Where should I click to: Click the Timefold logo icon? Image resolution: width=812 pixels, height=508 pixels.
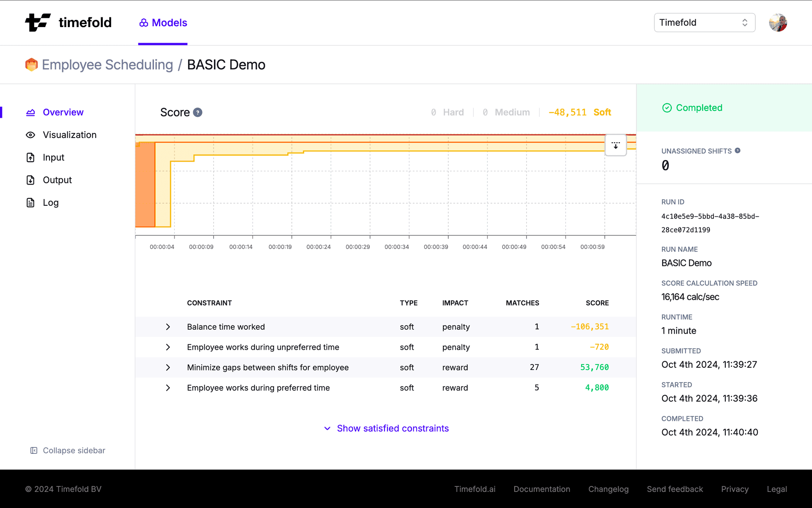click(x=37, y=22)
